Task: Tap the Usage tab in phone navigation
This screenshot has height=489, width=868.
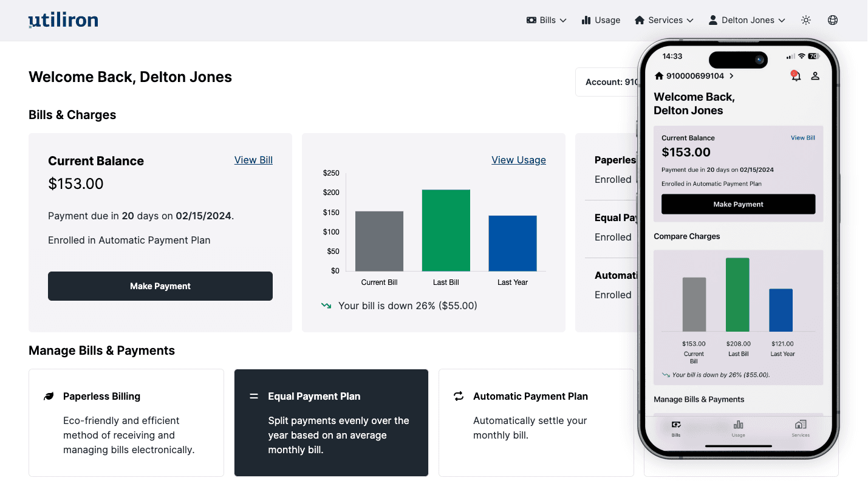Action: [738, 428]
